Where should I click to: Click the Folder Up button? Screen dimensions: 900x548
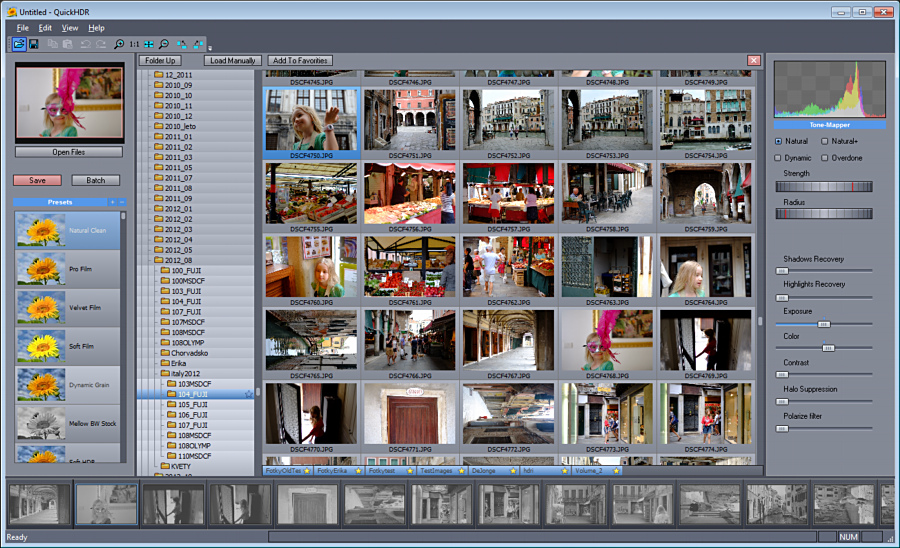point(160,60)
